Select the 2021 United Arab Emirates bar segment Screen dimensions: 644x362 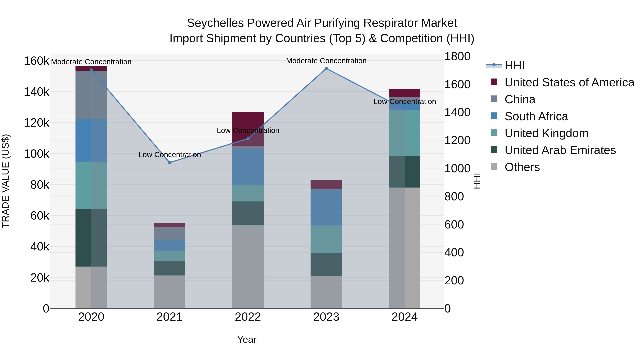(x=170, y=268)
